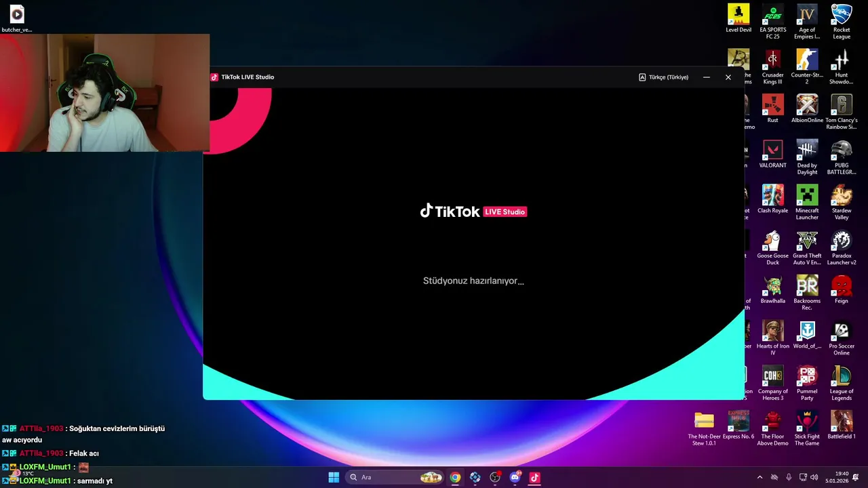Image resolution: width=868 pixels, height=488 pixels.
Task: Open the clock and date 19:40
Action: tap(837, 477)
